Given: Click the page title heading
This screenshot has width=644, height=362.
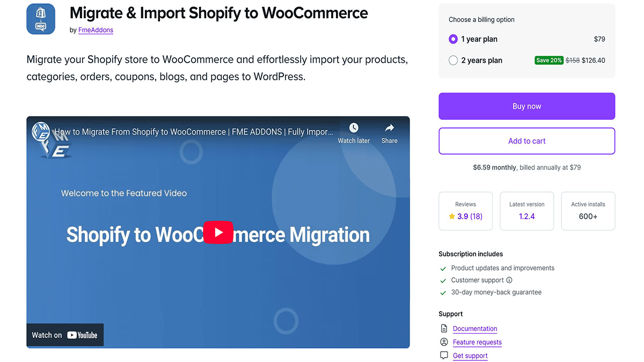Looking at the screenshot, I should 219,12.
